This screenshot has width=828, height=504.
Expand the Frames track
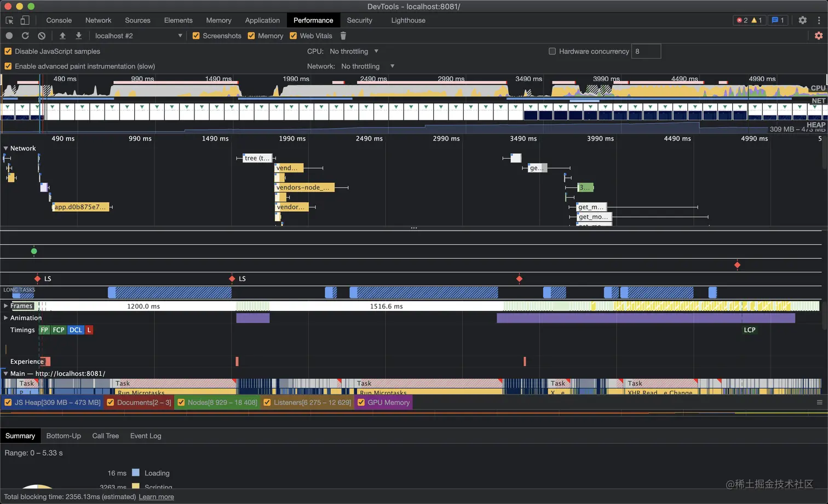6,306
